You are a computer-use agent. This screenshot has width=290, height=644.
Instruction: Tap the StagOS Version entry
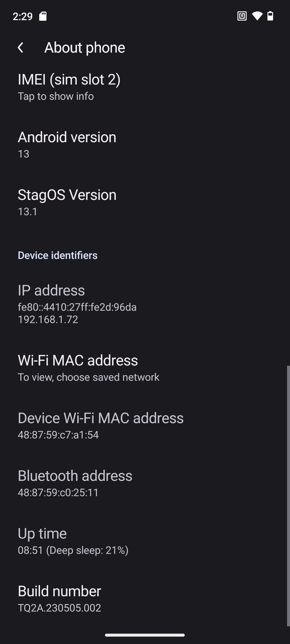pyautogui.click(x=145, y=203)
